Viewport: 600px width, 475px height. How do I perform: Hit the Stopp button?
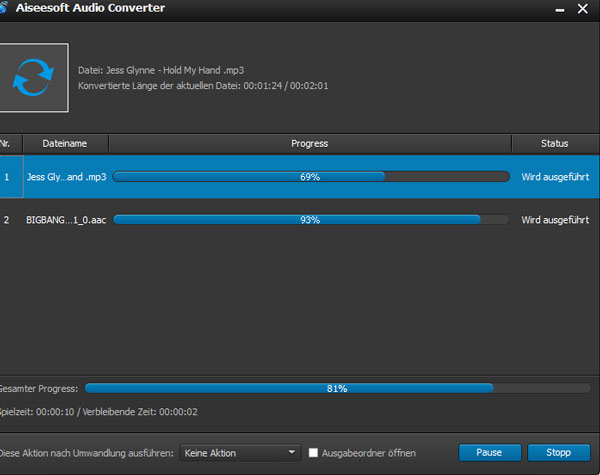(x=550, y=453)
